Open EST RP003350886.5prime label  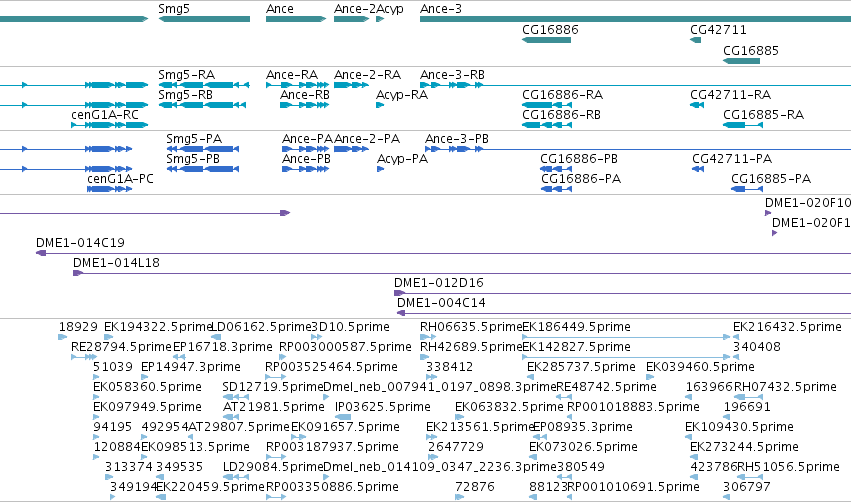click(332, 486)
